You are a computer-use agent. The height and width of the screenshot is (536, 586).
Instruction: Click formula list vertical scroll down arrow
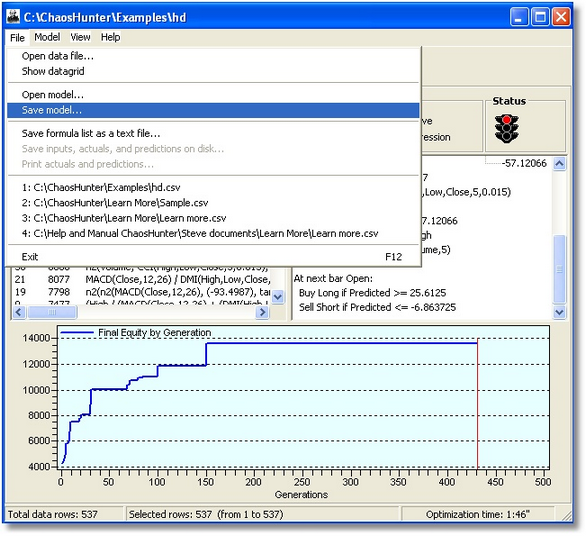(278, 298)
